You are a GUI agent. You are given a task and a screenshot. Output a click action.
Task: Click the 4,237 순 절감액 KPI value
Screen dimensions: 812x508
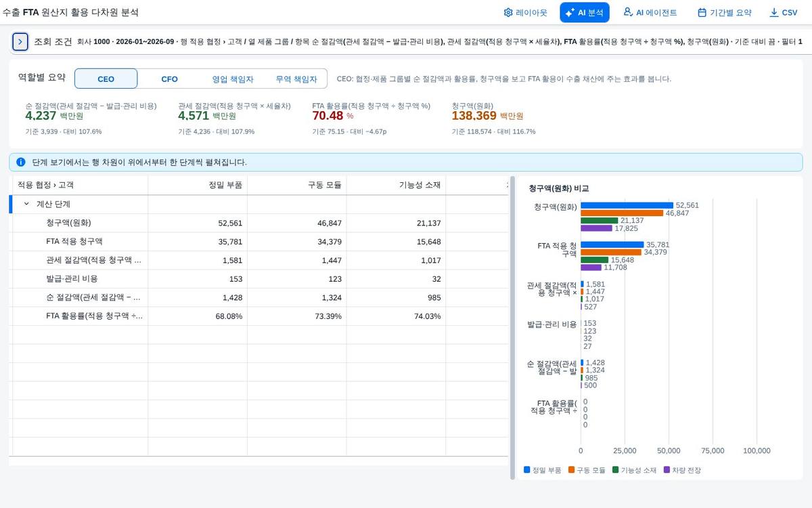pyautogui.click(x=41, y=116)
